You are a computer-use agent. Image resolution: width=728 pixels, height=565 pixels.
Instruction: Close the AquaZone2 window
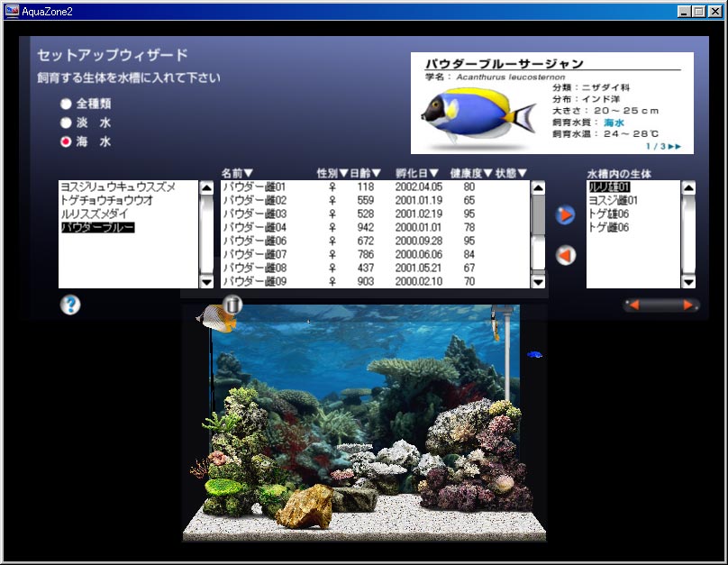[715, 12]
